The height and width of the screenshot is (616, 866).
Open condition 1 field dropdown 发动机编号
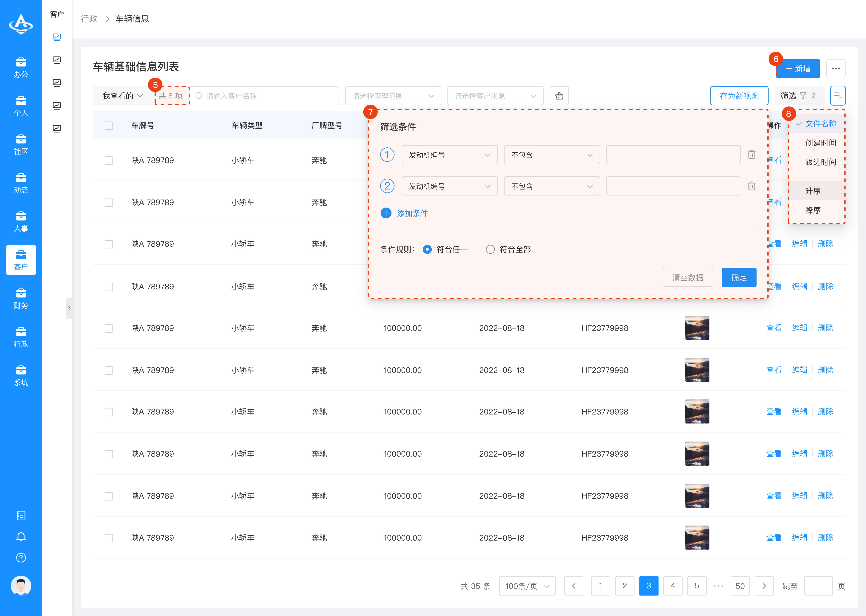(x=450, y=155)
